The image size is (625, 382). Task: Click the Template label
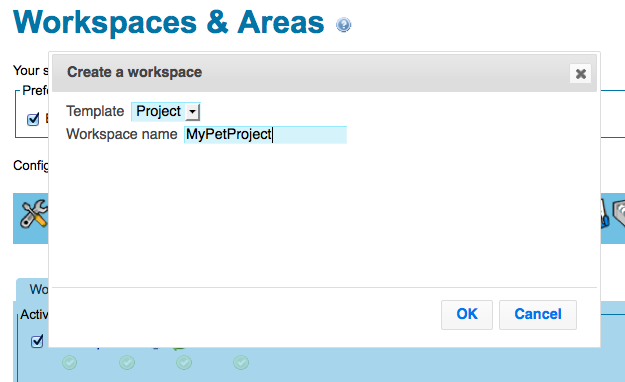(x=95, y=111)
